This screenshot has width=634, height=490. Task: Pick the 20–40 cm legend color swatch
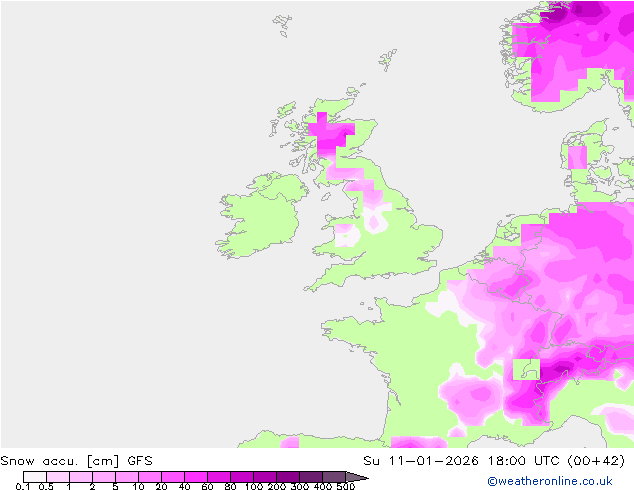click(173, 477)
